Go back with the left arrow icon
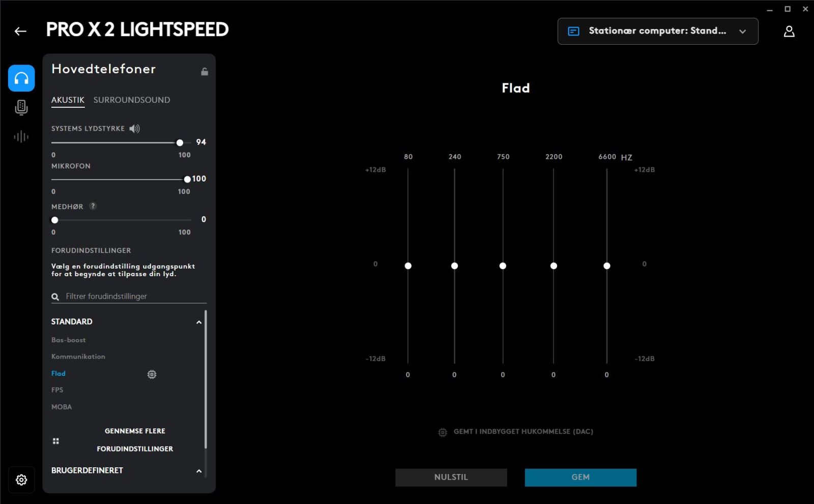 [x=20, y=31]
